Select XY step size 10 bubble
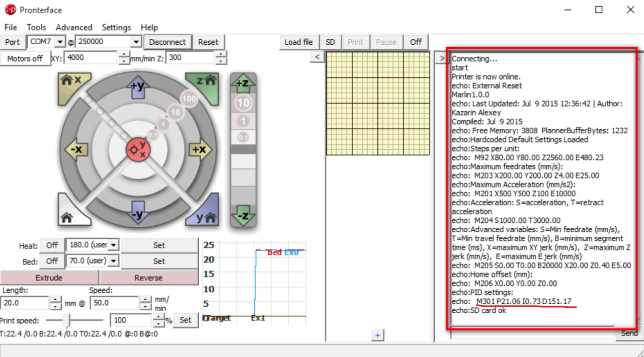 pos(175,113)
